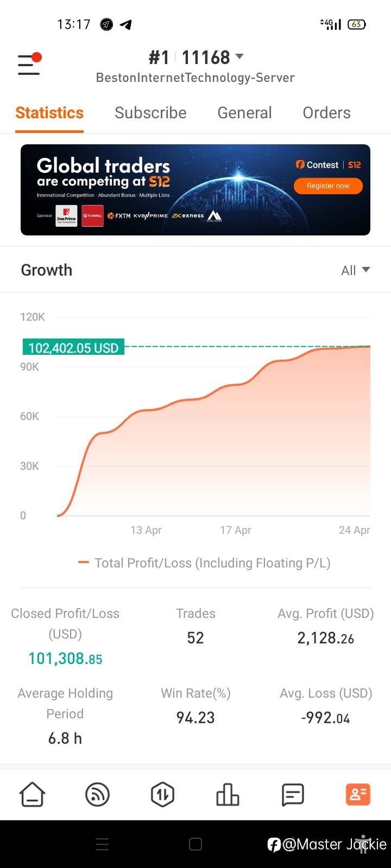
Task: Toggle the Total Profit/Loss legend item
Action: coord(204,563)
